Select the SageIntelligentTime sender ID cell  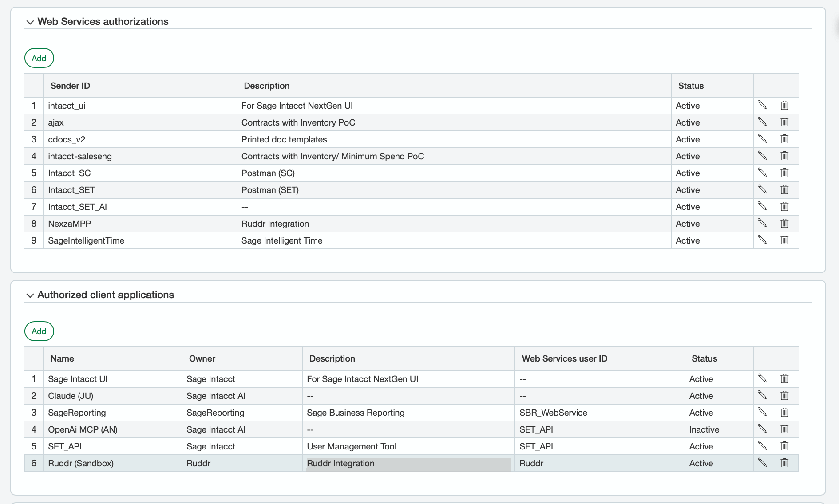[140, 240]
